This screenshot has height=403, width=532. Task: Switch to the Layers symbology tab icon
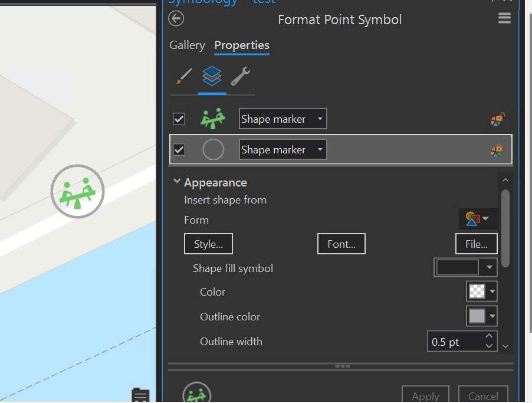tap(212, 76)
